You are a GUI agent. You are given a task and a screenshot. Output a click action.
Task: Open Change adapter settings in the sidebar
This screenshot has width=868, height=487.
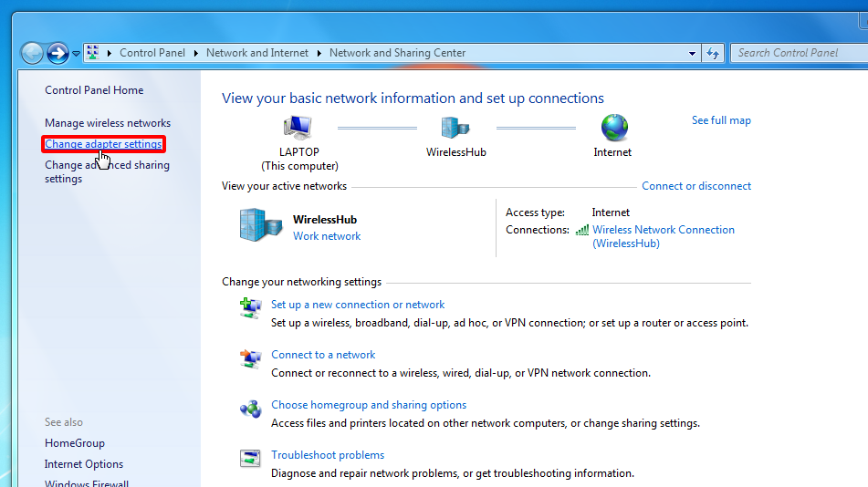tap(103, 144)
